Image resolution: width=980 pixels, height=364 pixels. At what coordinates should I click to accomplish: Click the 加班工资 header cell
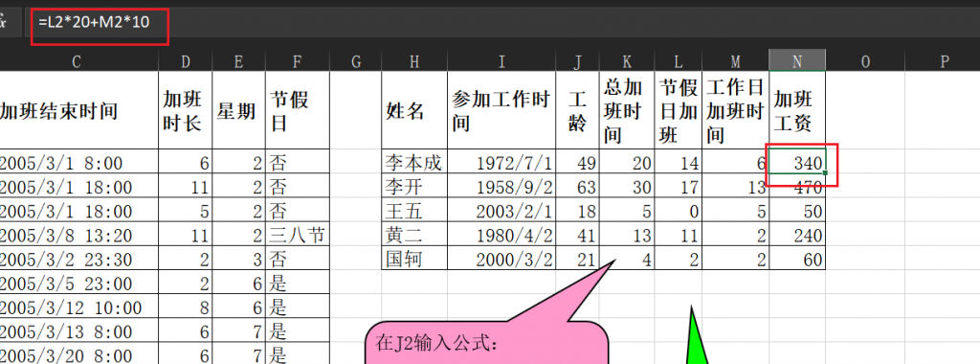(797, 110)
